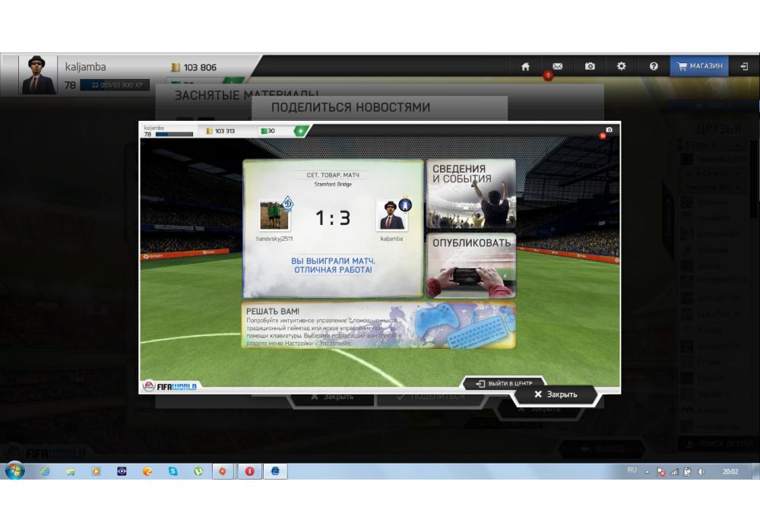Click the РЕШАТЬ ВАМ controls banner

click(378, 325)
